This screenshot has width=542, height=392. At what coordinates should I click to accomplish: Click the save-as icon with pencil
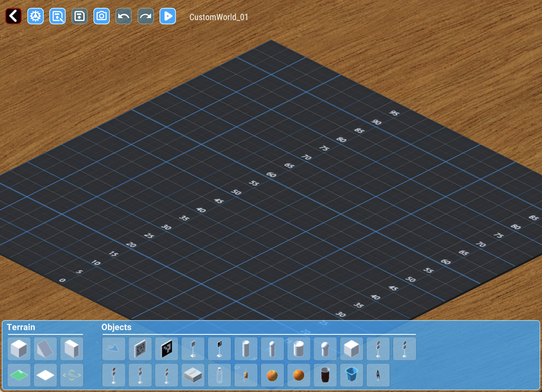[57, 16]
